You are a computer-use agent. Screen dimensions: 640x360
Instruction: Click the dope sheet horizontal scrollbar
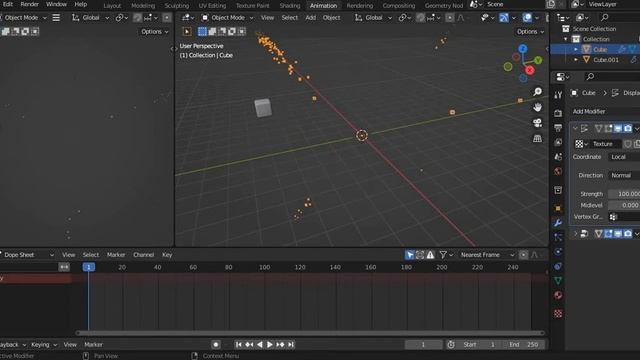pyautogui.click(x=310, y=333)
